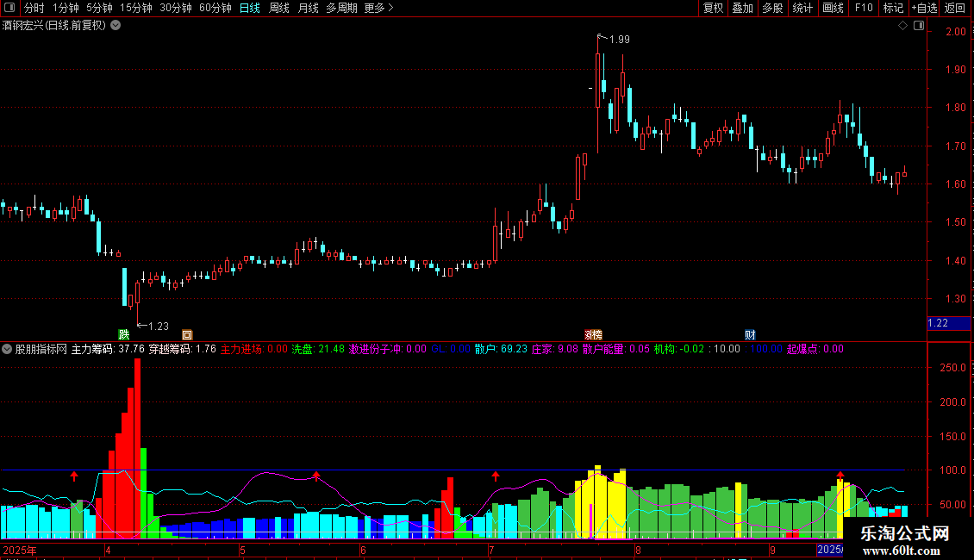Viewport: 974px width, 560px height.
Task: Click month 9 on the timeline
Action: coord(772,550)
